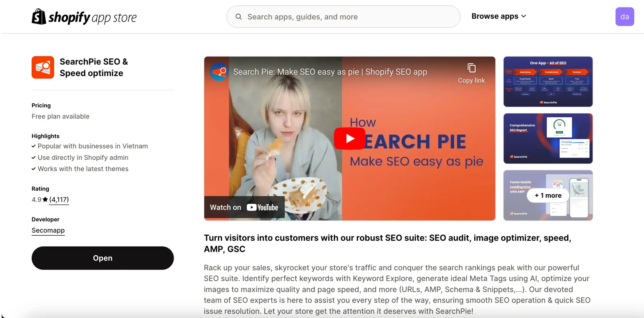Click the SearchPie app icon

[x=43, y=67]
